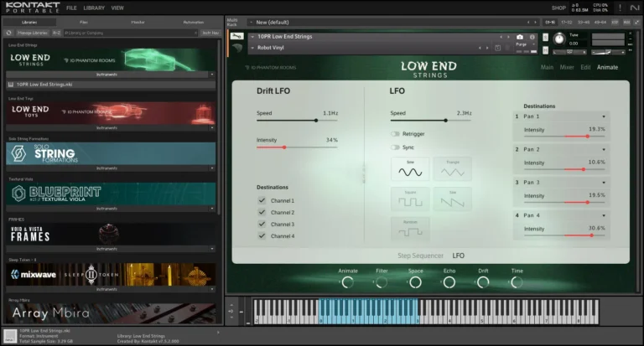Screen dimensions: 644x346
Task: Click the instrument file icon beside 10PR Low End Strings.nki
Action: click(x=11, y=85)
